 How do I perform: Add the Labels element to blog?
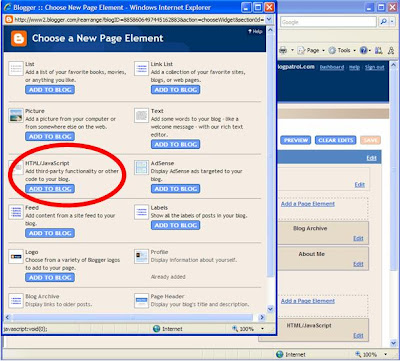click(x=176, y=225)
